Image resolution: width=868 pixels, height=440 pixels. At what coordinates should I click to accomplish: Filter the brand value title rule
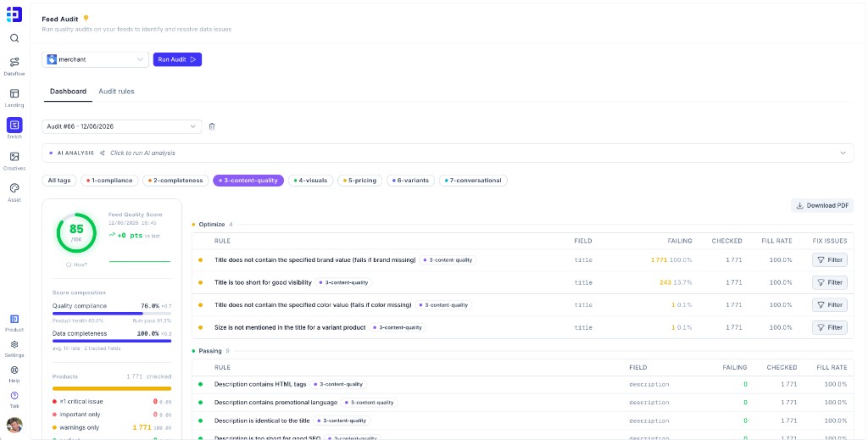(x=829, y=259)
